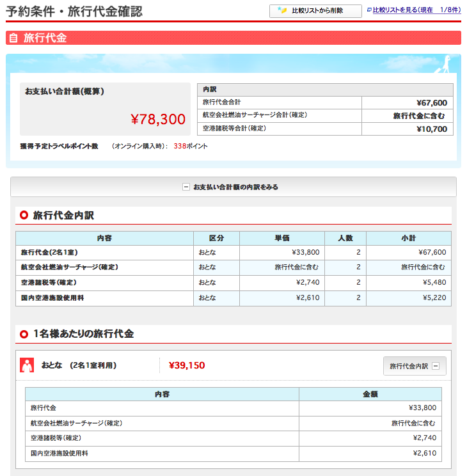Click the 小計 column header
The image size is (467, 476).
pos(408,238)
